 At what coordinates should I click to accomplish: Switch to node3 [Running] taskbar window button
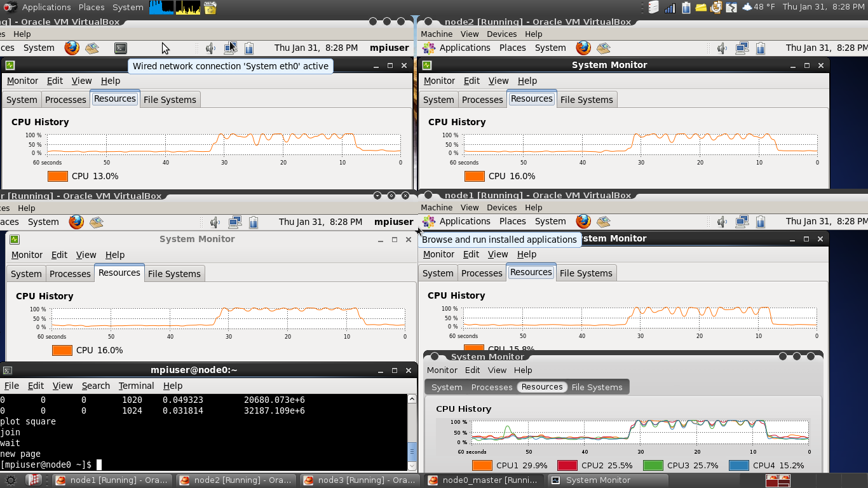pos(360,480)
